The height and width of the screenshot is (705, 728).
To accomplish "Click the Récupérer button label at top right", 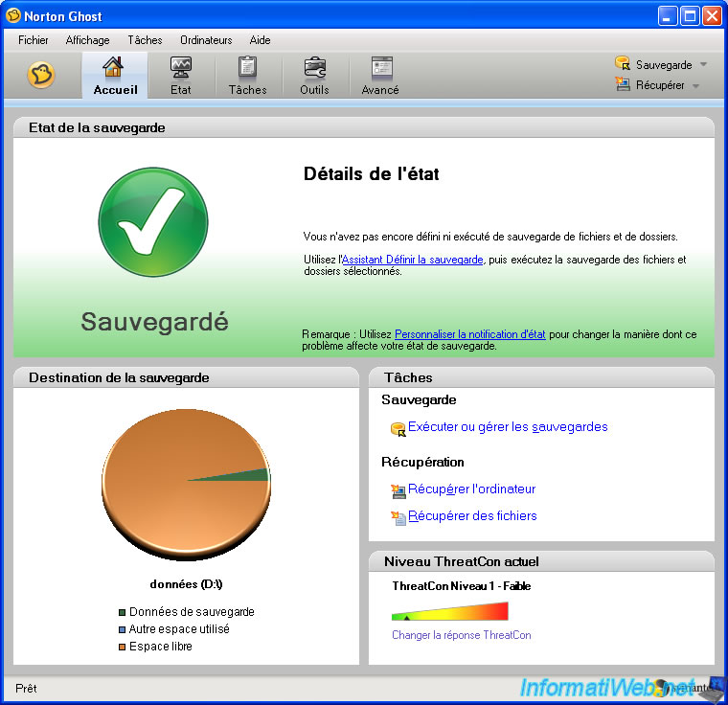I will [x=660, y=85].
